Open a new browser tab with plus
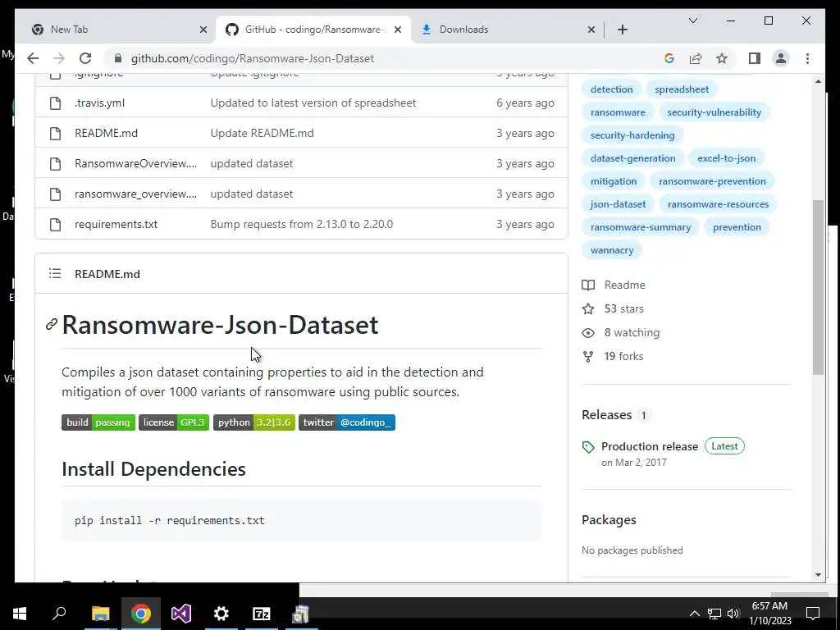The image size is (840, 630). 622,30
